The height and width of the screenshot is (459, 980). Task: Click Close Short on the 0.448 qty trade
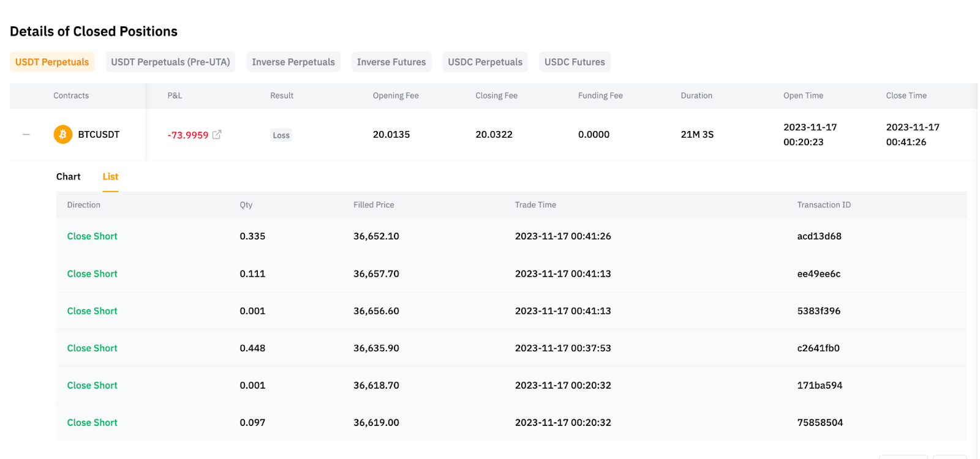click(92, 348)
